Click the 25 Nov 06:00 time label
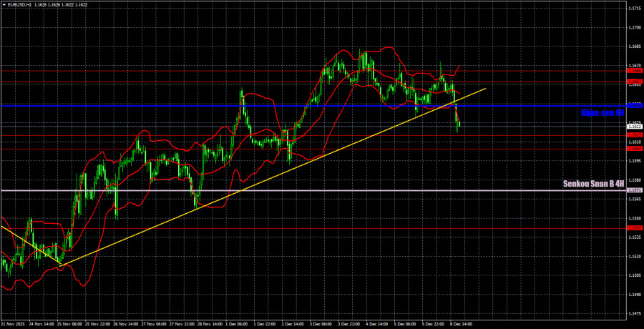 pyautogui.click(x=69, y=324)
